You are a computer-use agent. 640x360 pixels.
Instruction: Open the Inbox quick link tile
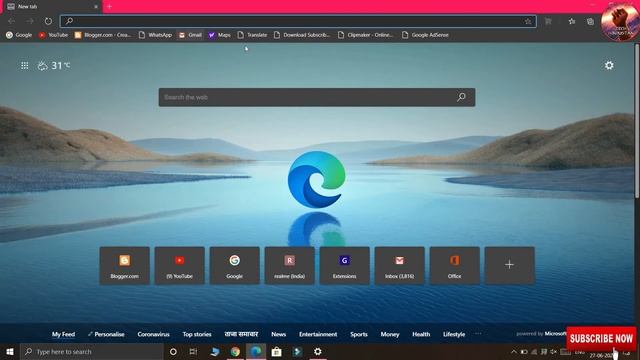tap(400, 265)
